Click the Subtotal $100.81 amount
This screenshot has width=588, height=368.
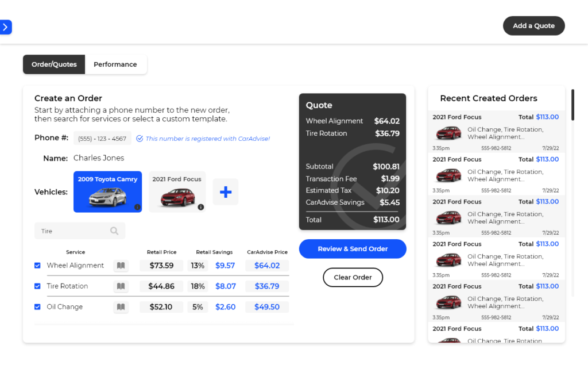click(386, 166)
